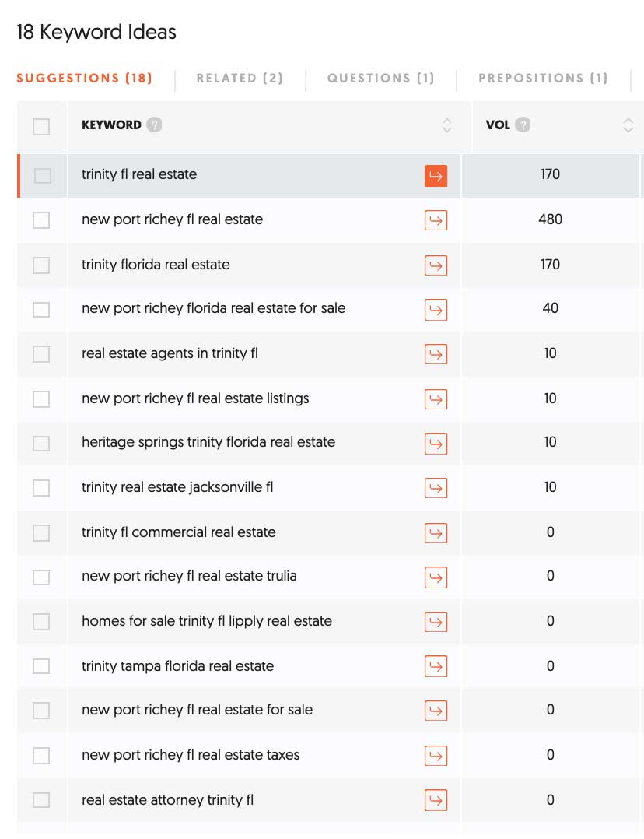Screen dimensions: 644x839
Task: Open the arrow for 'homes for sale trinity fl lipply real estate'
Action: (436, 621)
